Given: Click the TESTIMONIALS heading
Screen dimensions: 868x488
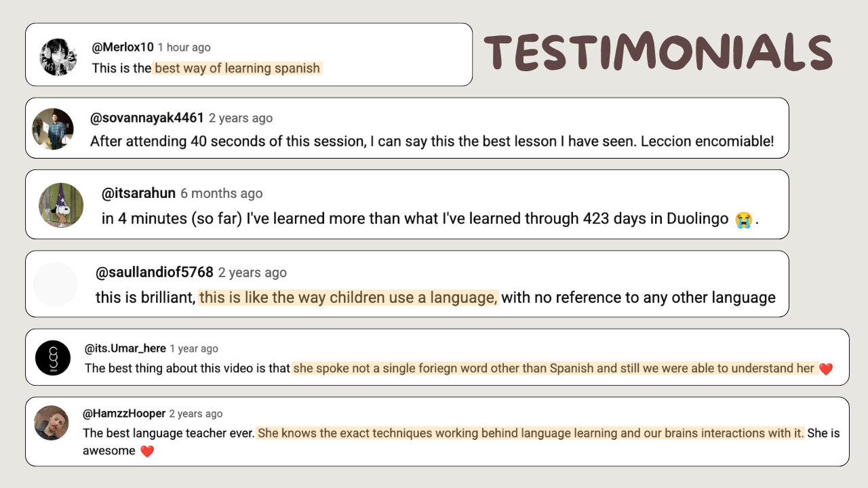Looking at the screenshot, I should coord(657,53).
